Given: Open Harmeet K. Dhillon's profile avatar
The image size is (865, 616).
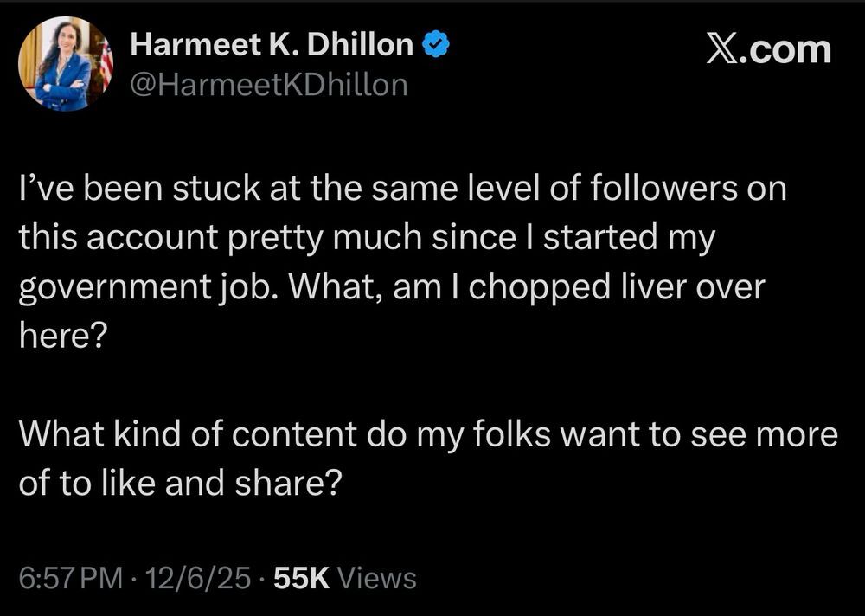Looking at the screenshot, I should 66,64.
